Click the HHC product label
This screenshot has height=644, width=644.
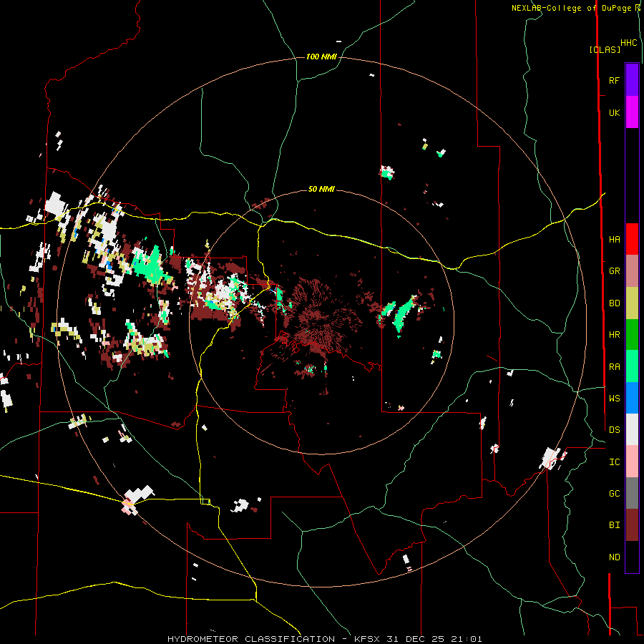click(x=629, y=43)
